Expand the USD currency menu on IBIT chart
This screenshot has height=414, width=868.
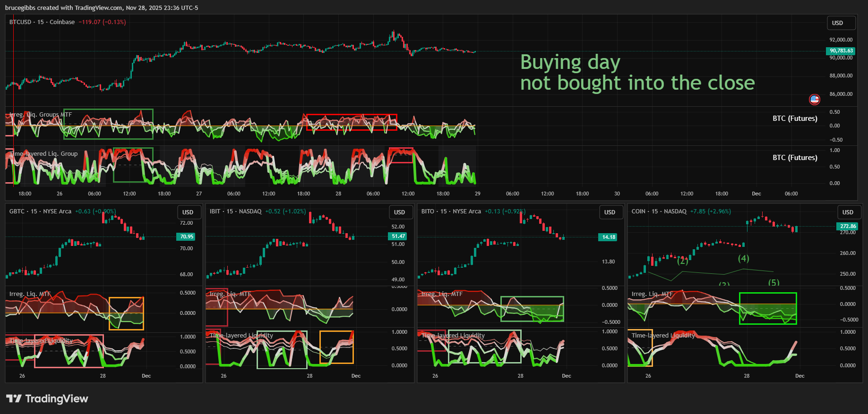[x=399, y=212]
